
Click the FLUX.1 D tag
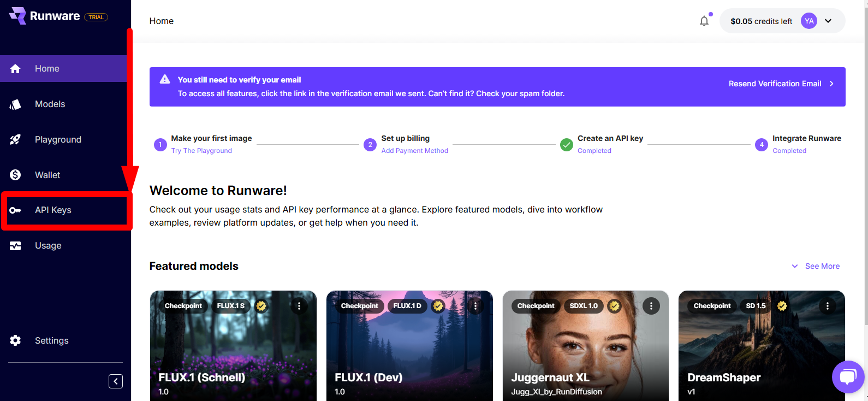pyautogui.click(x=407, y=306)
